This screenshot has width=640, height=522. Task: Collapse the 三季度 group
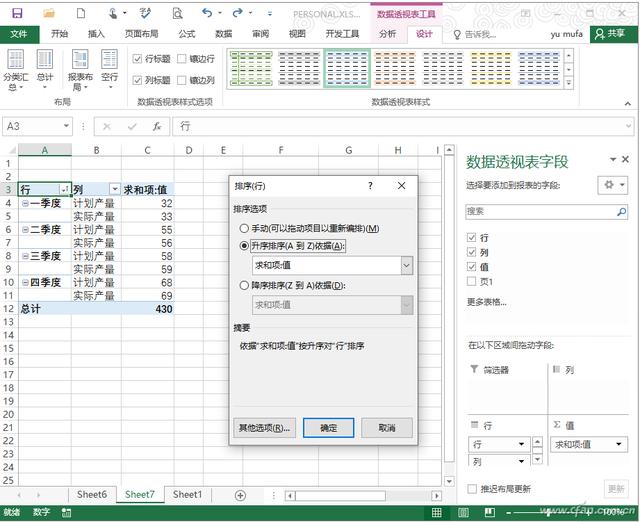[25, 256]
